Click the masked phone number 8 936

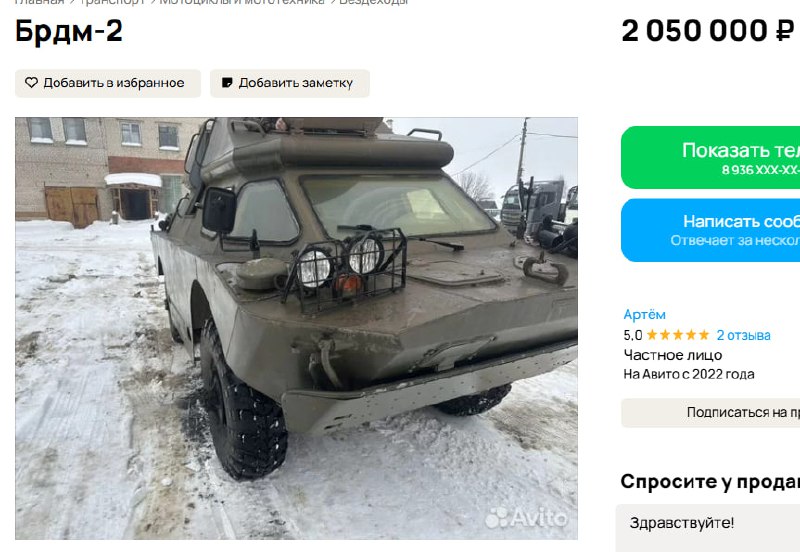coord(760,170)
